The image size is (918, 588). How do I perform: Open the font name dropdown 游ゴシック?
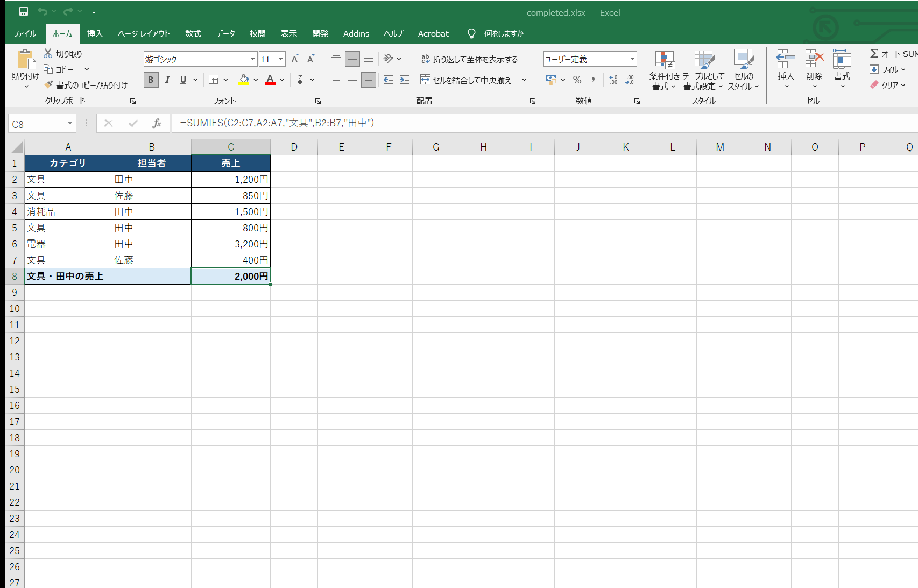(x=253, y=59)
